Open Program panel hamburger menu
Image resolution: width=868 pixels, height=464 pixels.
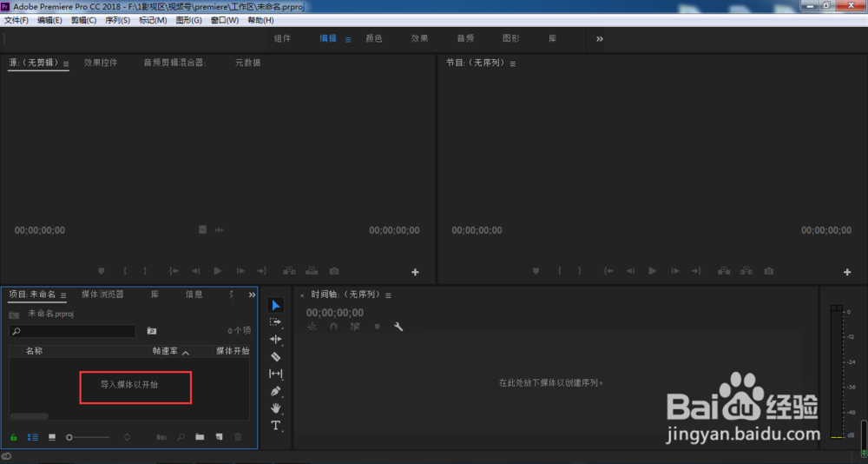coord(513,63)
